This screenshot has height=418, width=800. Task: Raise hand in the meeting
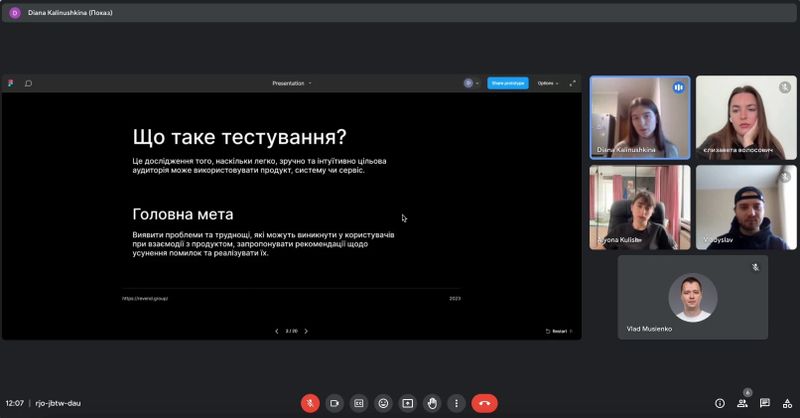coord(432,403)
